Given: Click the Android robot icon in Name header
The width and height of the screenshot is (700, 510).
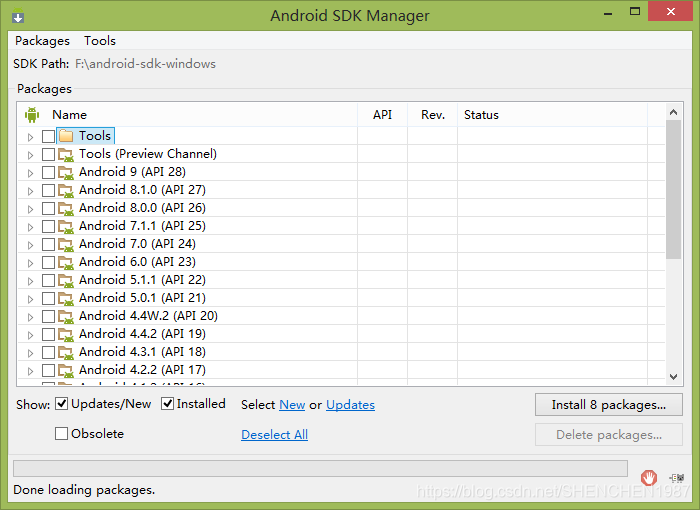Looking at the screenshot, I should click(x=32, y=115).
